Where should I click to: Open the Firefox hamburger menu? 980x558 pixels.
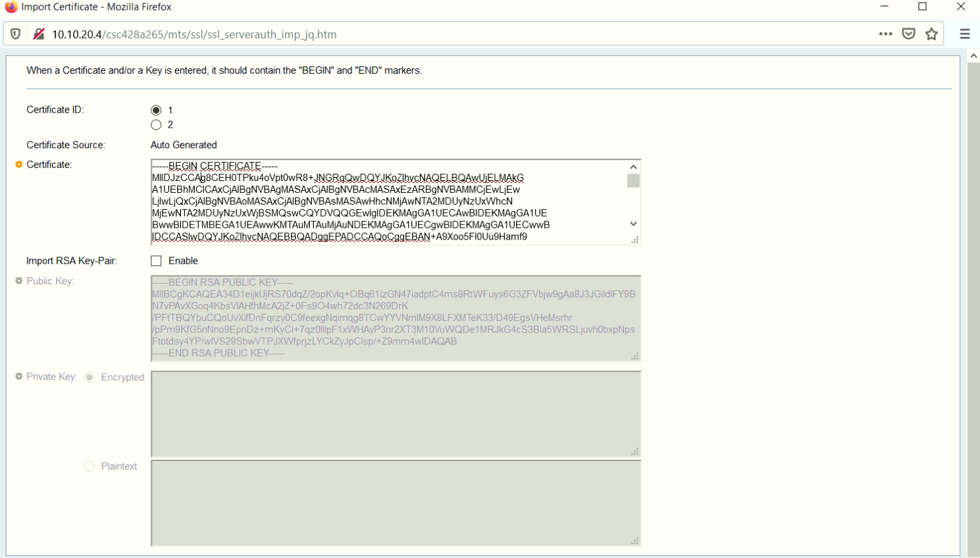pos(965,34)
